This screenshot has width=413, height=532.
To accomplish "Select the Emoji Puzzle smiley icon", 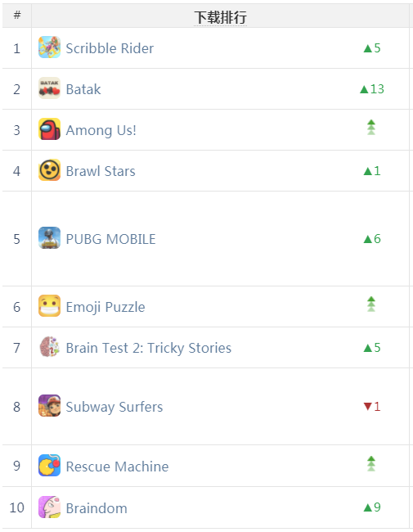I will coord(50,306).
